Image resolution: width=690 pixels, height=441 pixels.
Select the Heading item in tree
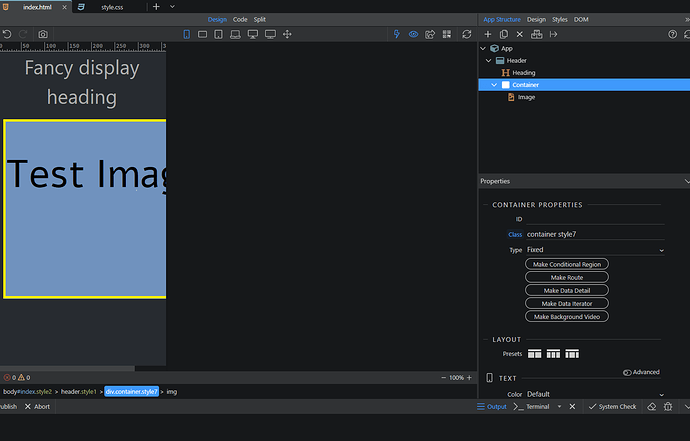tap(524, 73)
